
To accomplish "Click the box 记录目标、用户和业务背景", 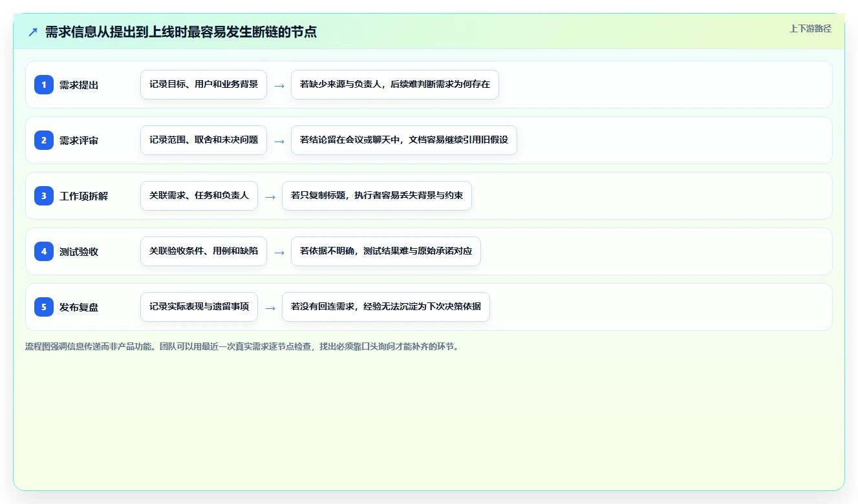I will click(x=204, y=85).
